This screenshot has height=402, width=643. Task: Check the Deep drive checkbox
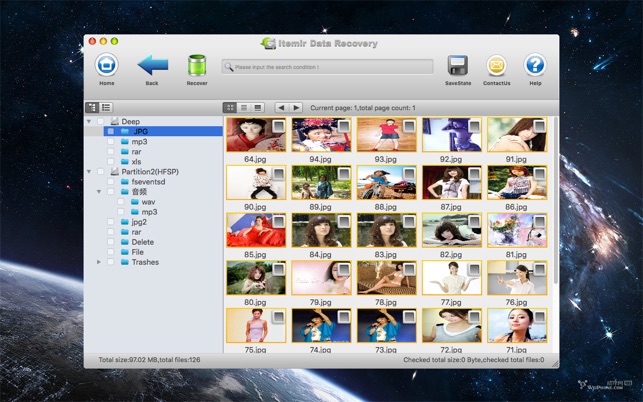pyautogui.click(x=100, y=121)
